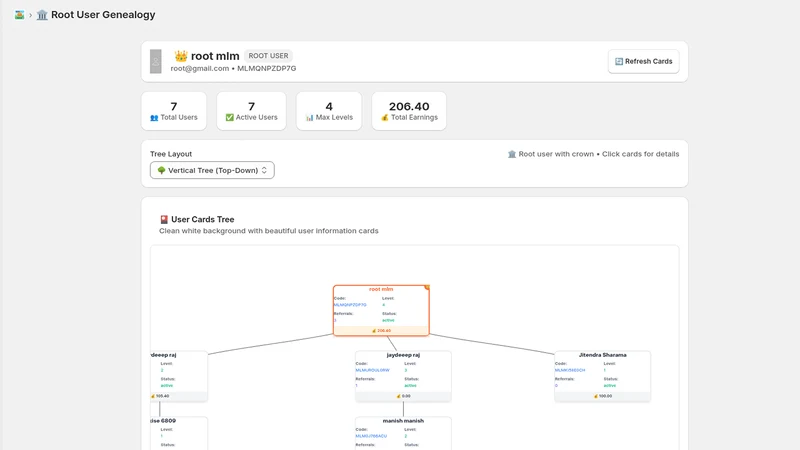Screen dimensions: 800x450
Task: Select the manish manish card
Action: (x=403, y=433)
